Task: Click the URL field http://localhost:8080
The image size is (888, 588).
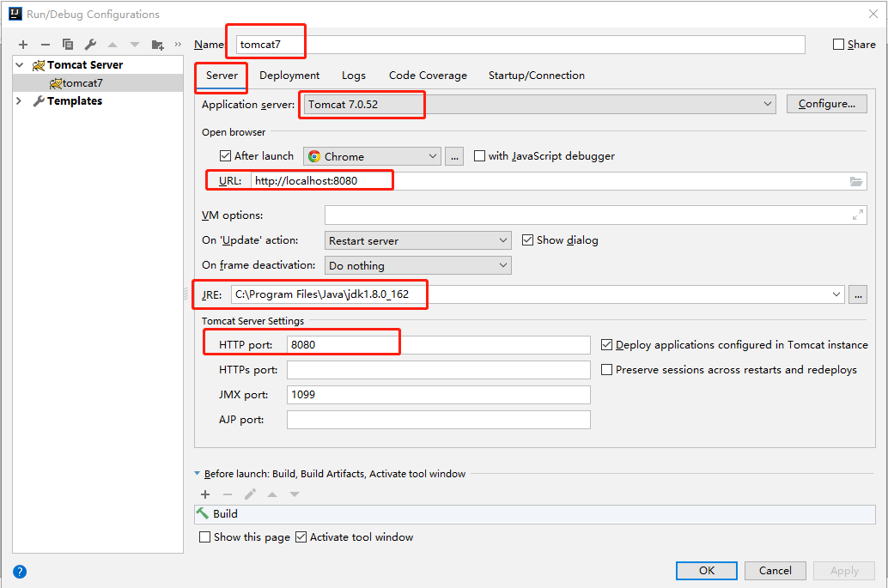Action: tap(558, 181)
